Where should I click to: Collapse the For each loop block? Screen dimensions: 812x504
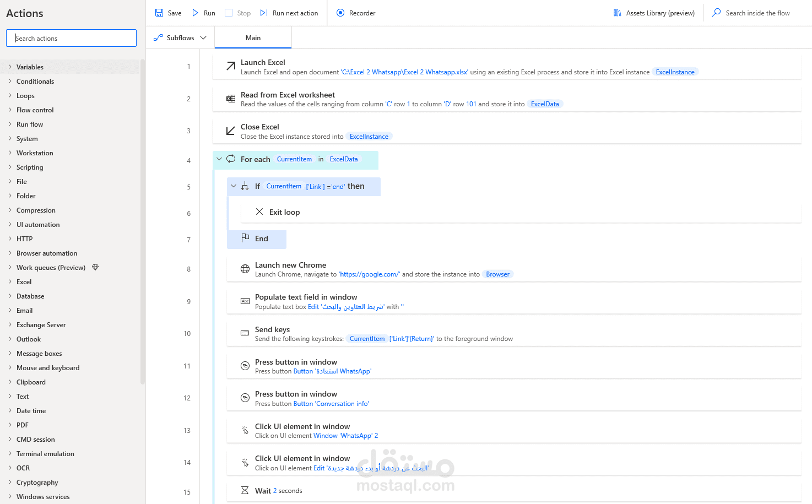click(219, 159)
